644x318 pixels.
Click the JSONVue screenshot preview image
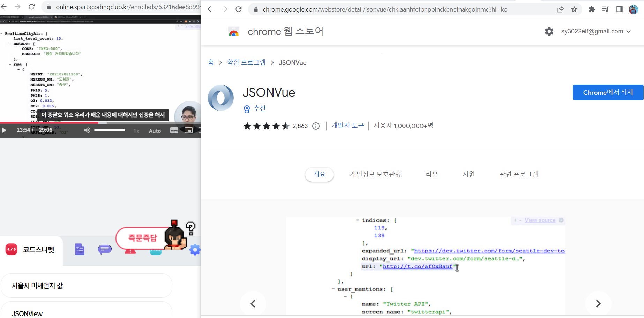coord(425,266)
